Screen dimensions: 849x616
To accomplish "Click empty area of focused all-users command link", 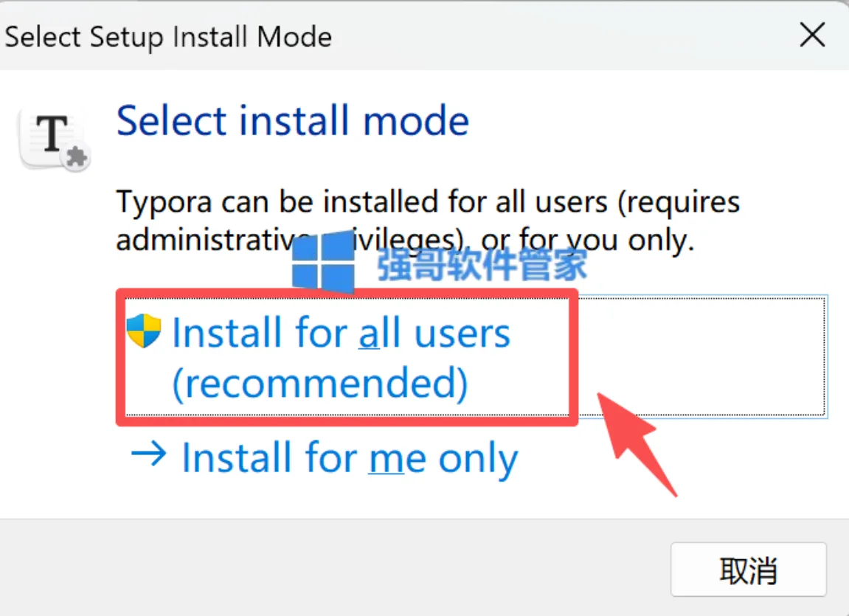I will point(701,357).
